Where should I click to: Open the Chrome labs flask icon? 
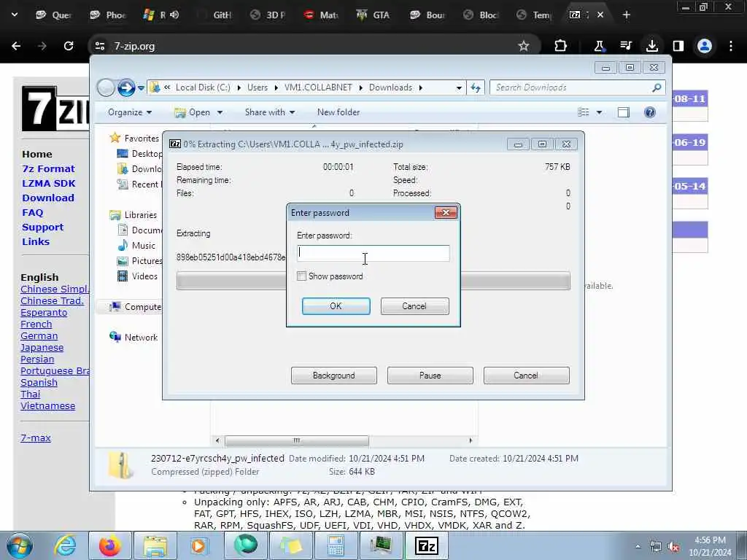pyautogui.click(x=599, y=46)
